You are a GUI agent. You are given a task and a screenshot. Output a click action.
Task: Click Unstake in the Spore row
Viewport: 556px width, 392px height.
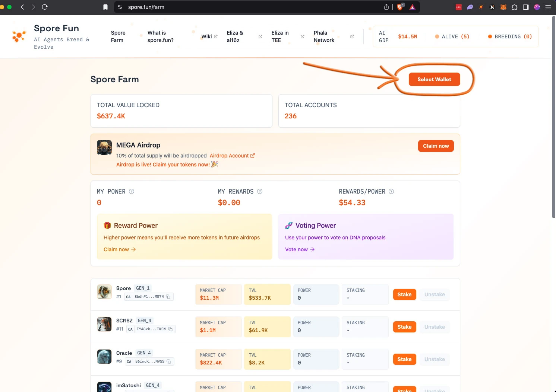435,294
